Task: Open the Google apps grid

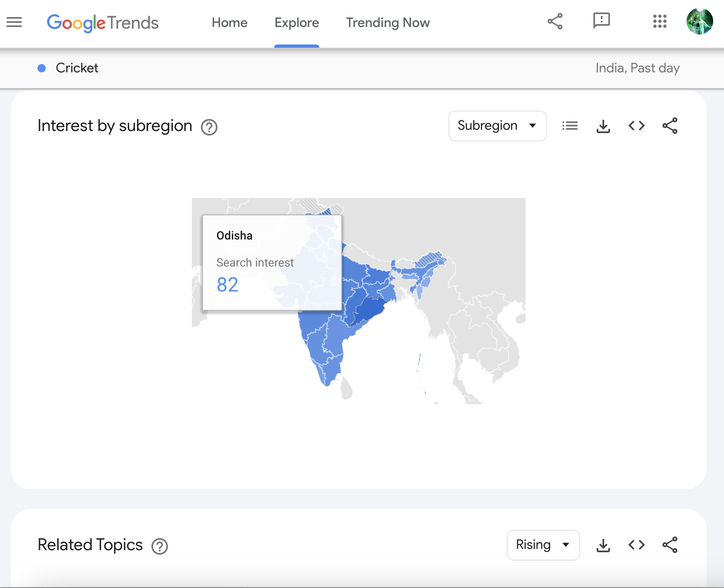Action: (660, 21)
